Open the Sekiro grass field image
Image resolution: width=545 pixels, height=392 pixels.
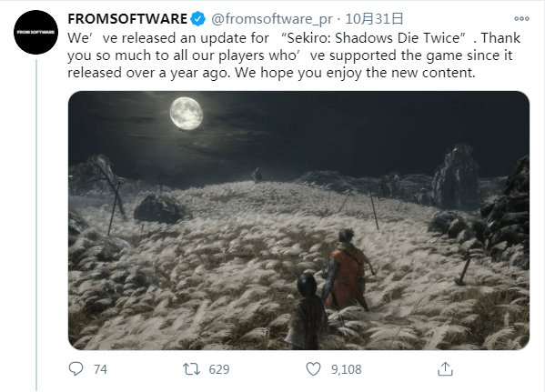[x=298, y=220]
